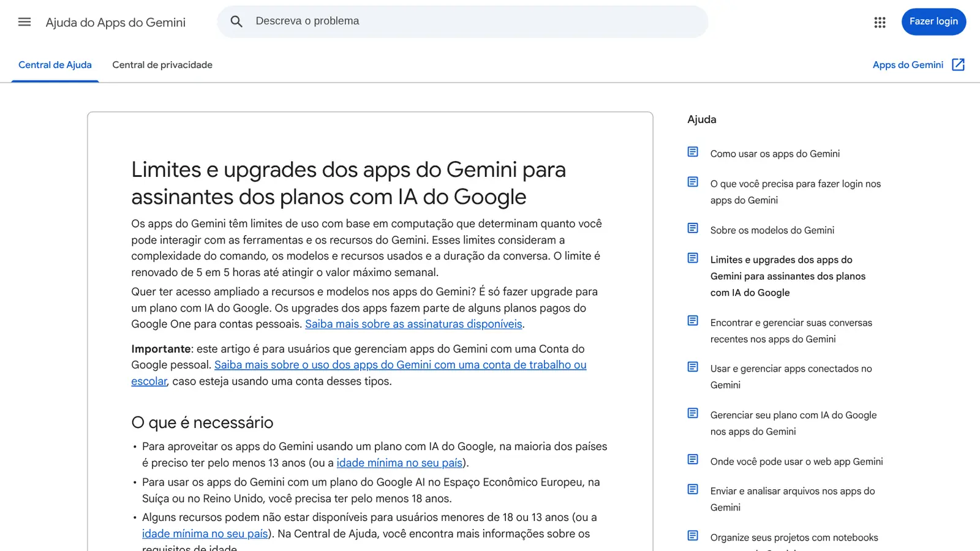Viewport: 980px width, 551px height.
Task: Open the hamburger main menu
Action: pyautogui.click(x=24, y=22)
